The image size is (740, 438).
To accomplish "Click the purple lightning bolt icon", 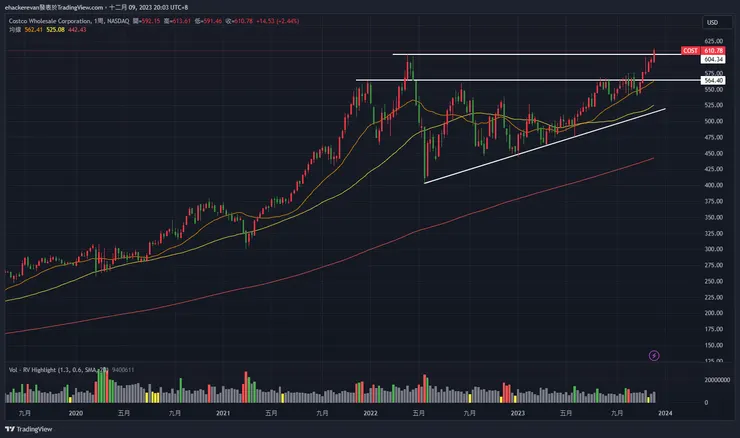I will tap(654, 355).
